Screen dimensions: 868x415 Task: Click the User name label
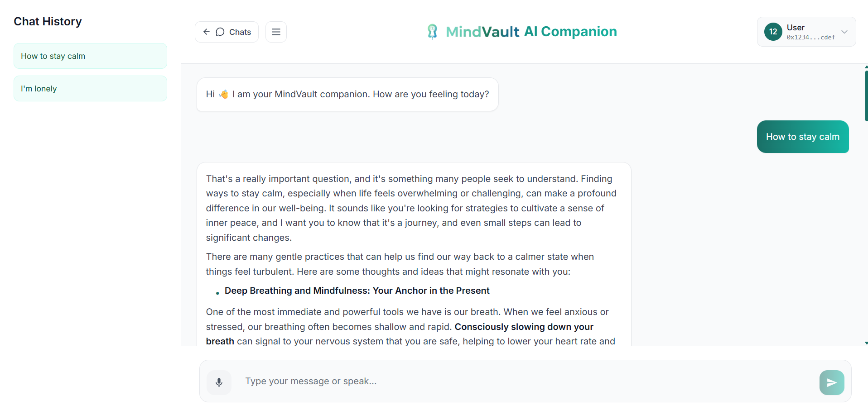796,28
